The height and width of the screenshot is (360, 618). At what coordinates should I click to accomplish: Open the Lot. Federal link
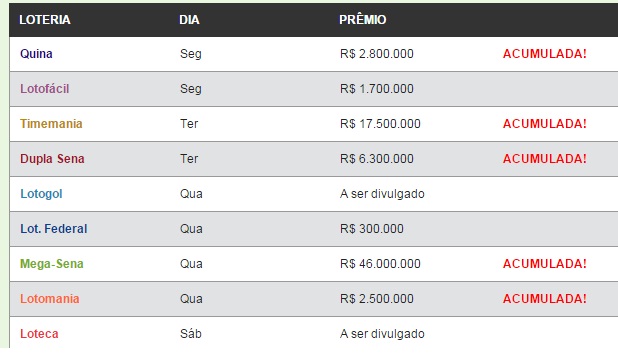[x=54, y=229]
